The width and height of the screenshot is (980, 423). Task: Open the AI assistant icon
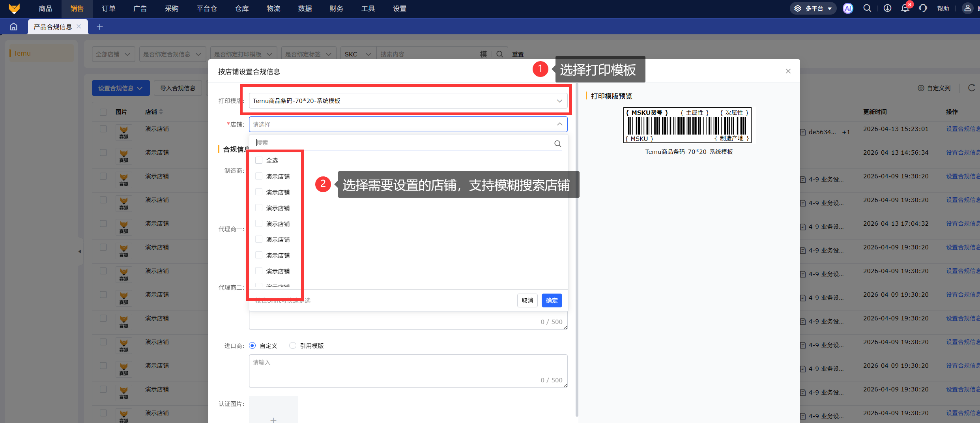coord(848,8)
